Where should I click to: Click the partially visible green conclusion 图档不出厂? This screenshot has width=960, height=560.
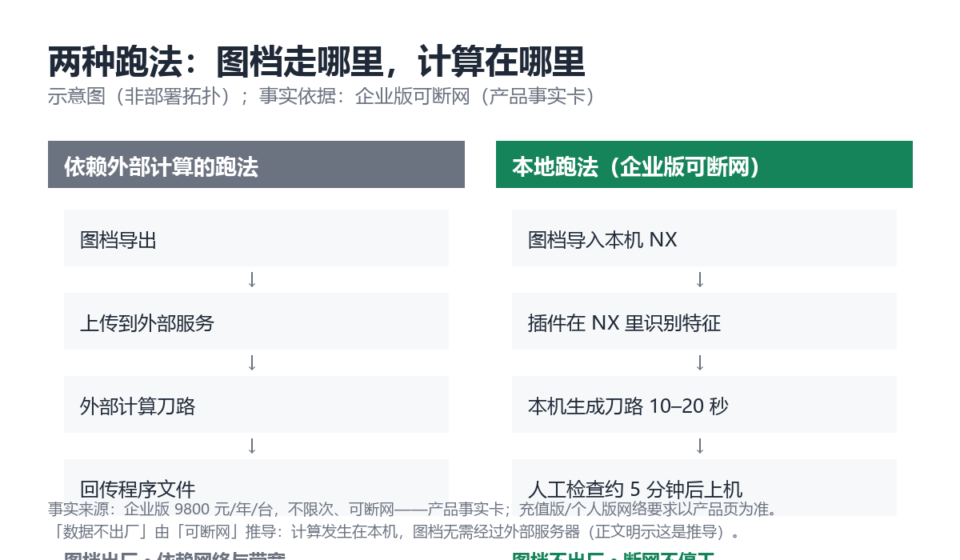(613, 555)
